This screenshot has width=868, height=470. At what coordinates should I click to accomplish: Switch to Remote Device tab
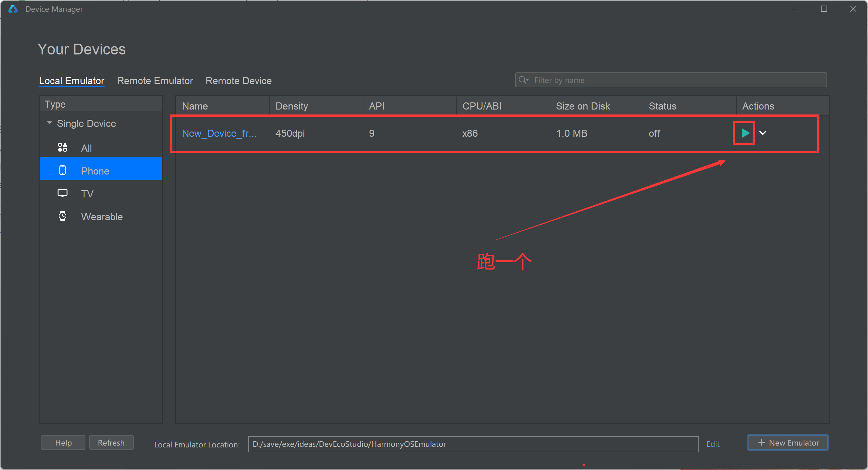pyautogui.click(x=238, y=81)
